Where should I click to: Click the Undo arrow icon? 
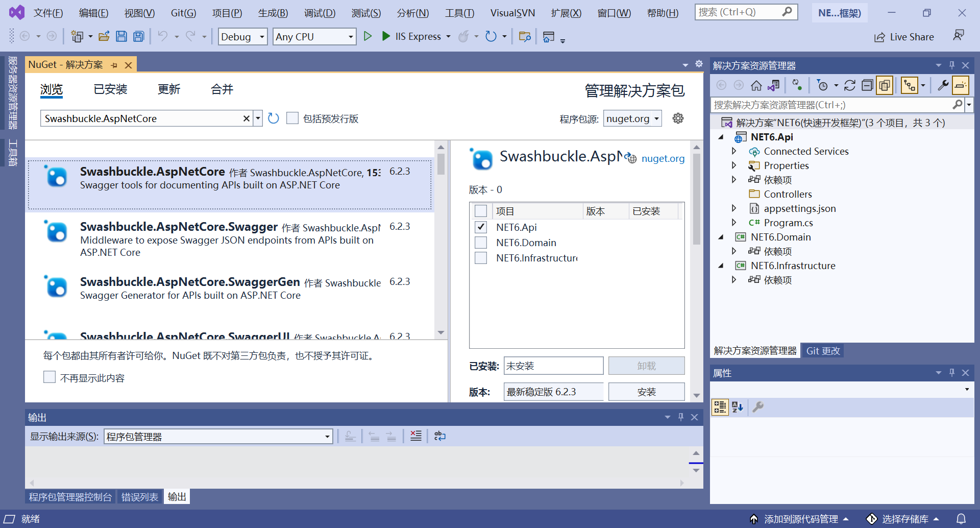(162, 36)
